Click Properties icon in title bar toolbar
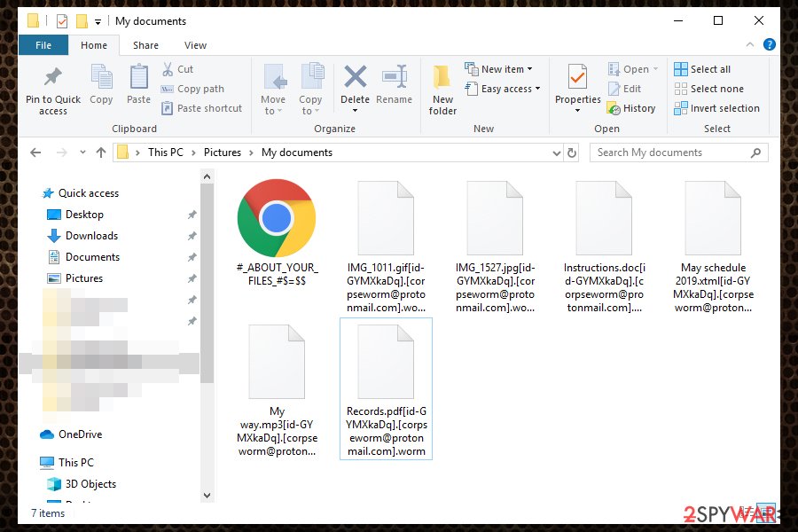The height and width of the screenshot is (532, 798). pyautogui.click(x=62, y=21)
